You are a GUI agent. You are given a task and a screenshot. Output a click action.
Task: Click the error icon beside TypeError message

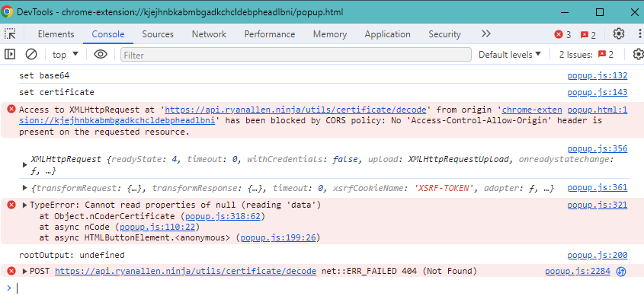(11, 205)
